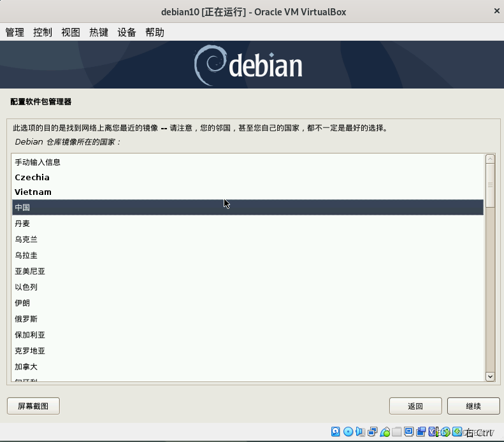Choose 克罗地亚 in the country list

coord(248,351)
